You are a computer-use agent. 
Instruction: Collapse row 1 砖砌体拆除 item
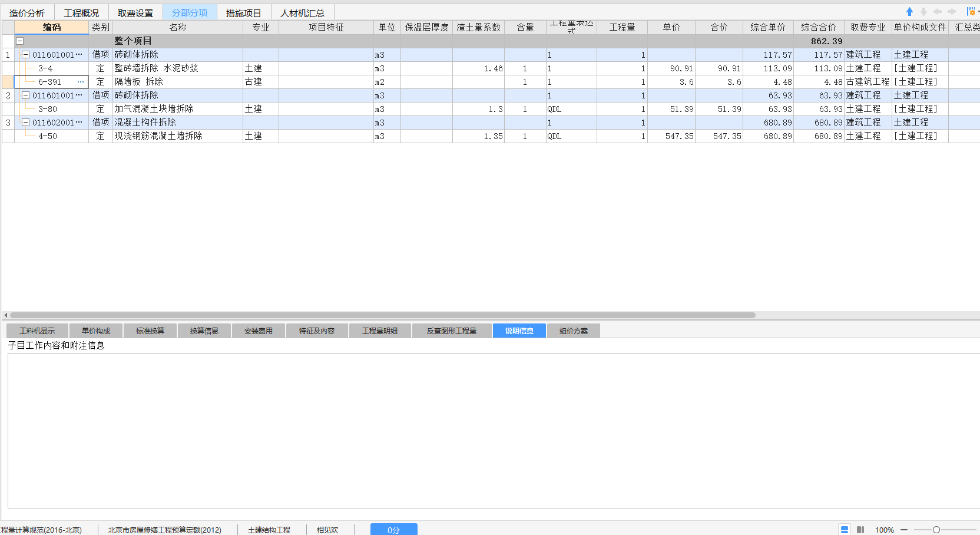tap(25, 55)
